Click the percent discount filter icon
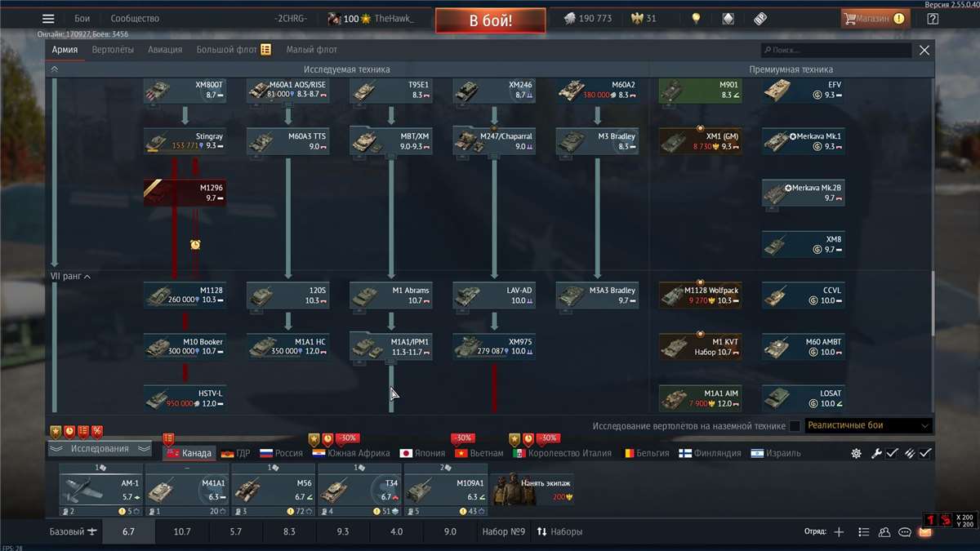The width and height of the screenshot is (980, 551). [97, 430]
